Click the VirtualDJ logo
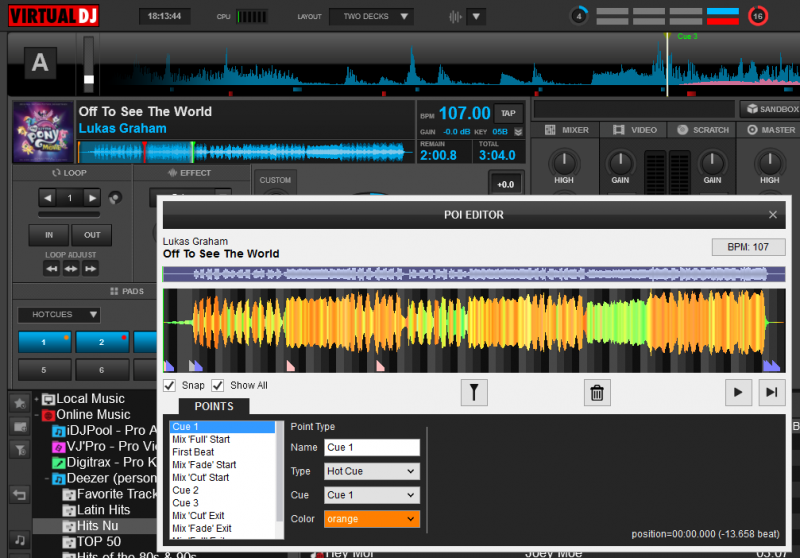 coord(53,16)
